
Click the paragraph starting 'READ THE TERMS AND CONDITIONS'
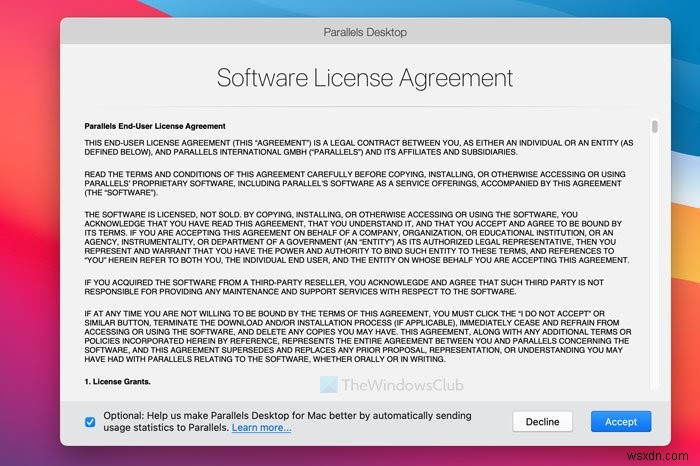[x=355, y=183]
